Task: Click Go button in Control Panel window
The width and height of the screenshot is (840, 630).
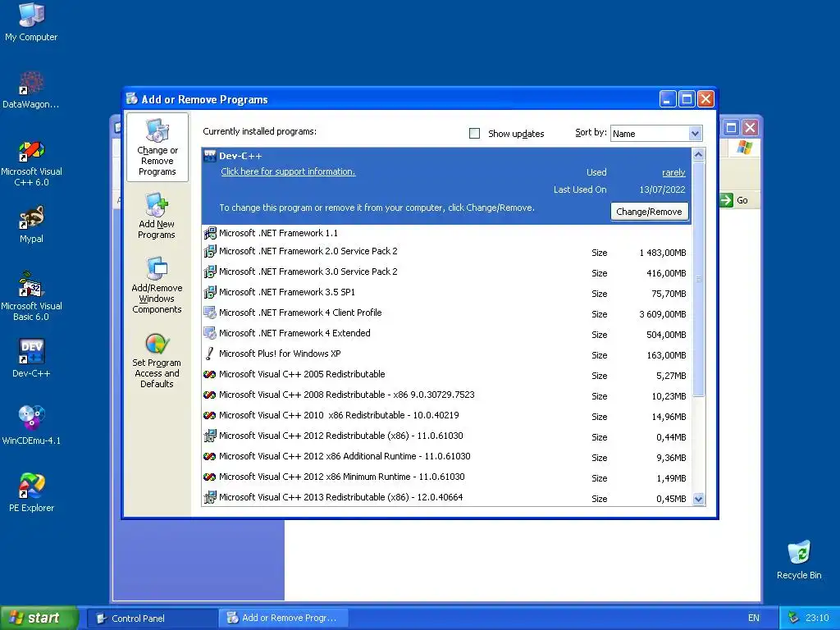Action: (x=734, y=200)
